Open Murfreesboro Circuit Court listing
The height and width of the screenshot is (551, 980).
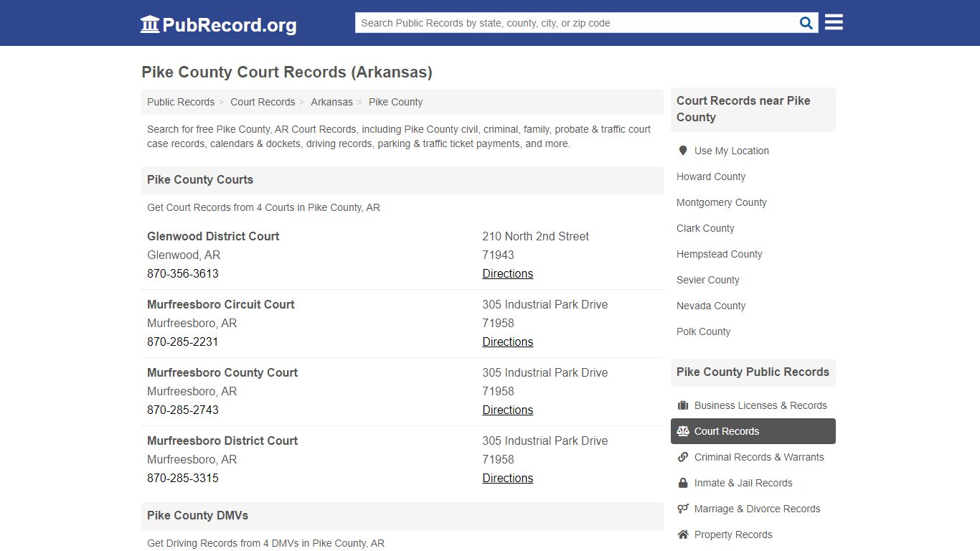click(x=221, y=304)
